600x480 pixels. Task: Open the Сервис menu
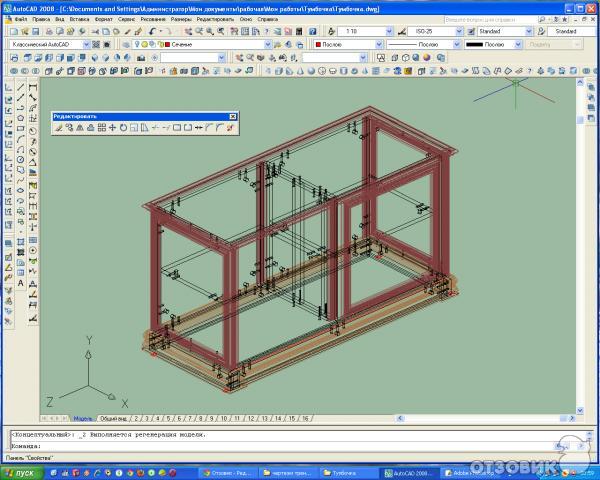click(x=127, y=19)
